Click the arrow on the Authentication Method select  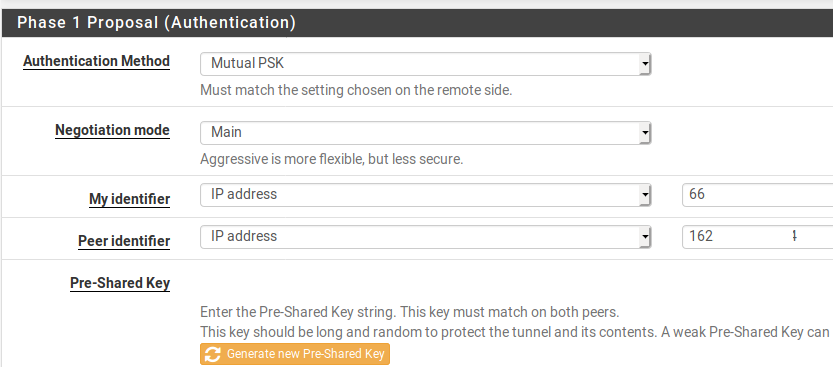644,64
